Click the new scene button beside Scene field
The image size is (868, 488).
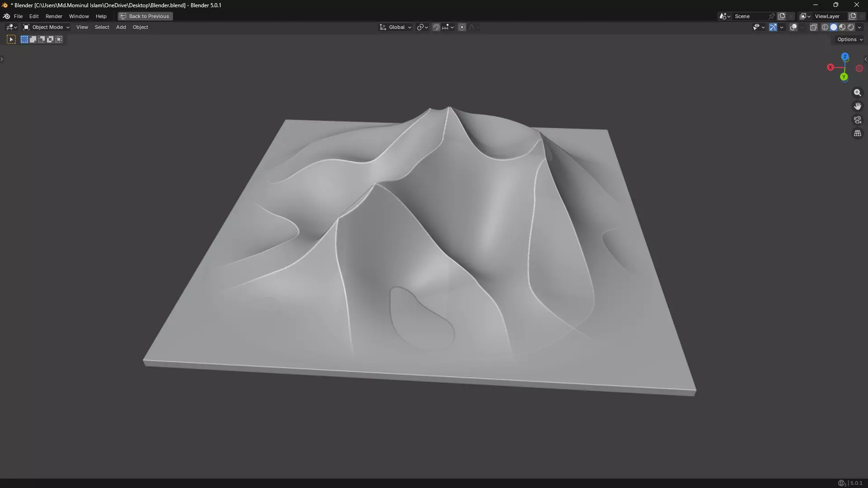point(782,16)
